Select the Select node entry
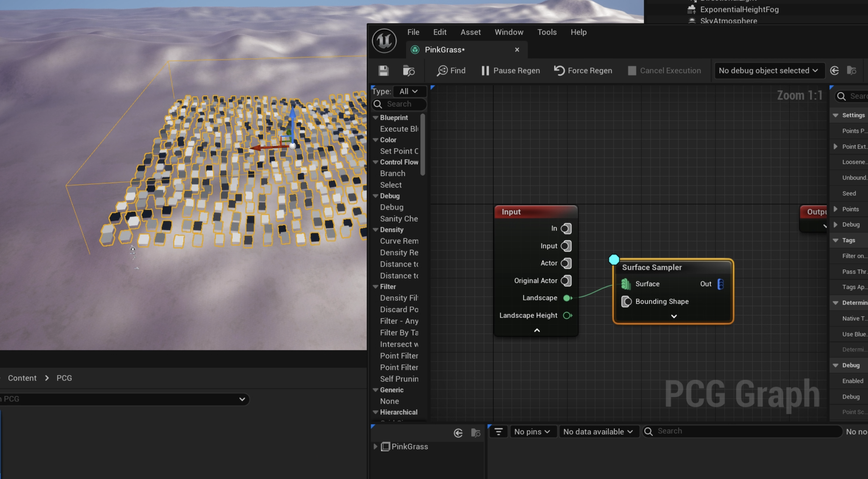Screen dimensions: 868x479 pos(391,185)
